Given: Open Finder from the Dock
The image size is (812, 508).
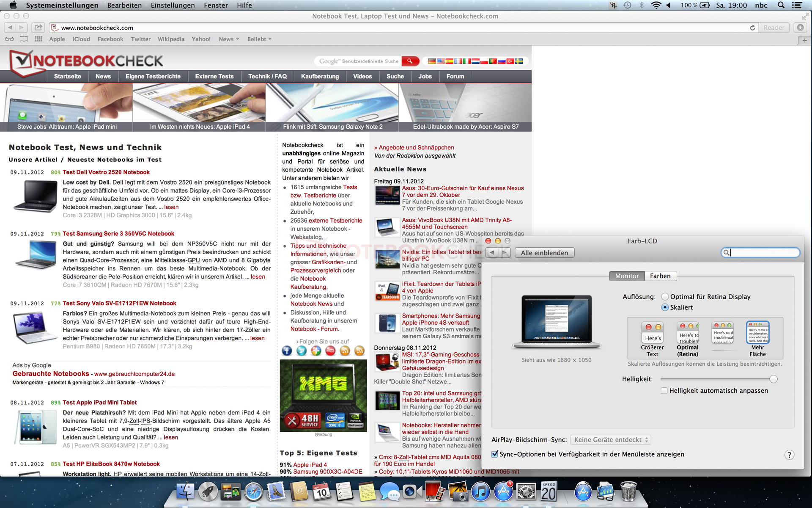Looking at the screenshot, I should [x=185, y=492].
